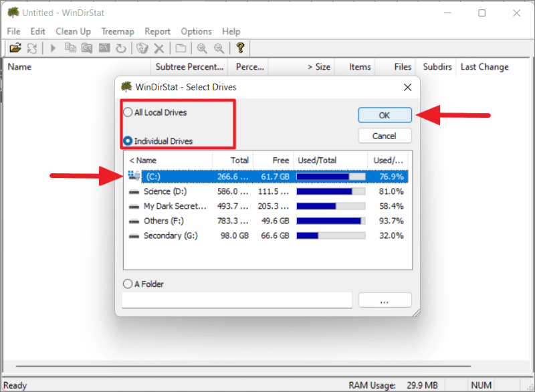Click the browse "..." folder button
The height and width of the screenshot is (392, 535).
[385, 300]
